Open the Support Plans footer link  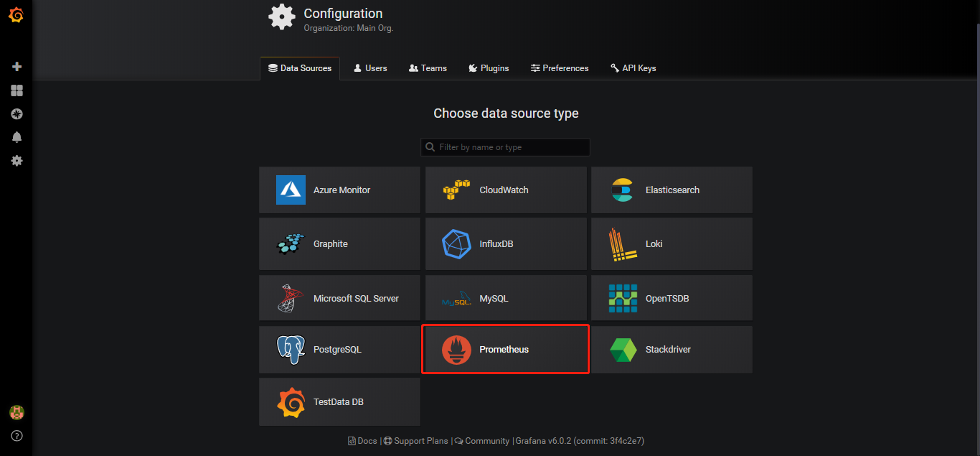click(x=416, y=441)
